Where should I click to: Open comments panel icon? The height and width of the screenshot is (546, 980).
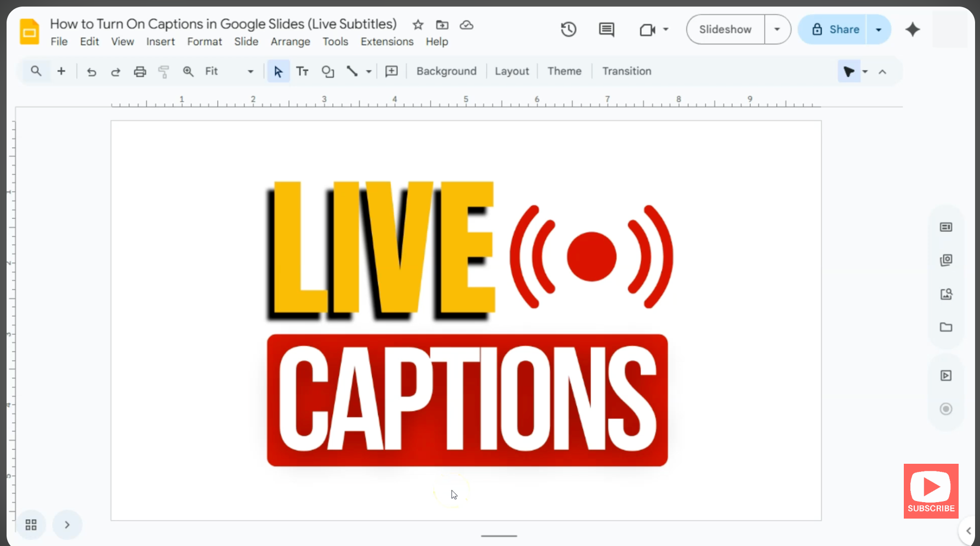(x=606, y=29)
